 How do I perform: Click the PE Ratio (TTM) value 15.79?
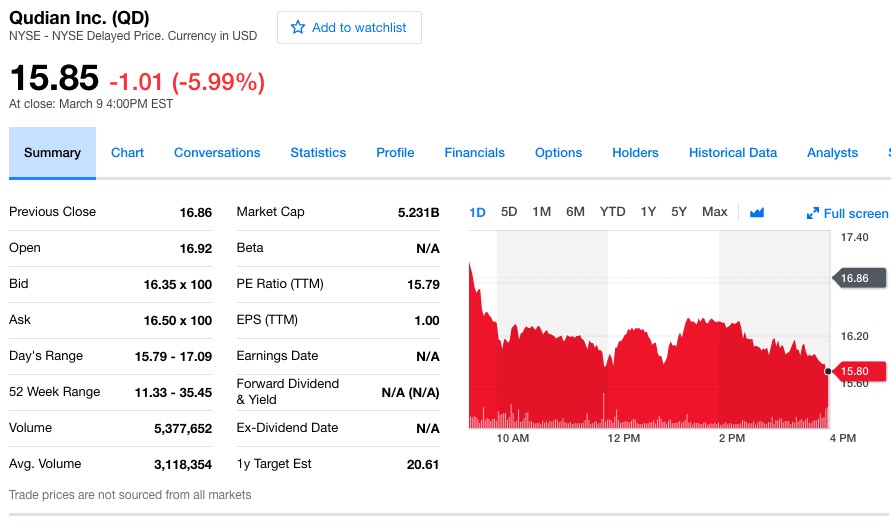tap(423, 285)
